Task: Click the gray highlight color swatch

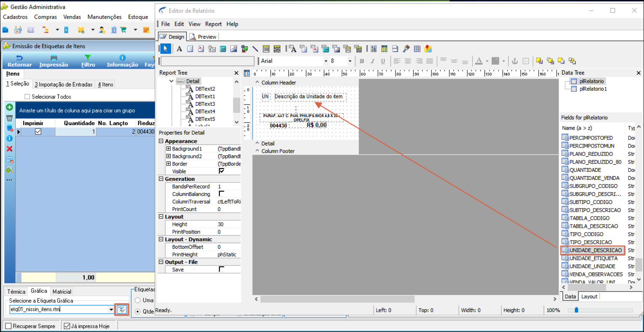Action: click(496, 61)
